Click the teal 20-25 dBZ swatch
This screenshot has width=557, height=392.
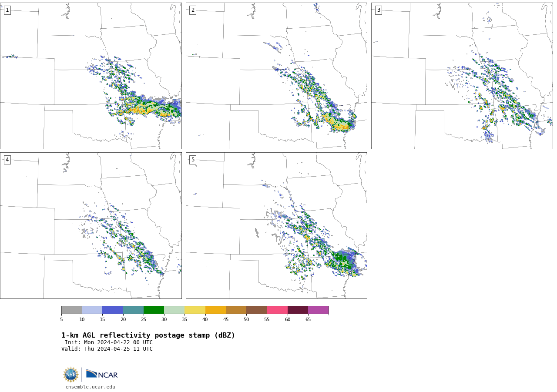click(133, 310)
